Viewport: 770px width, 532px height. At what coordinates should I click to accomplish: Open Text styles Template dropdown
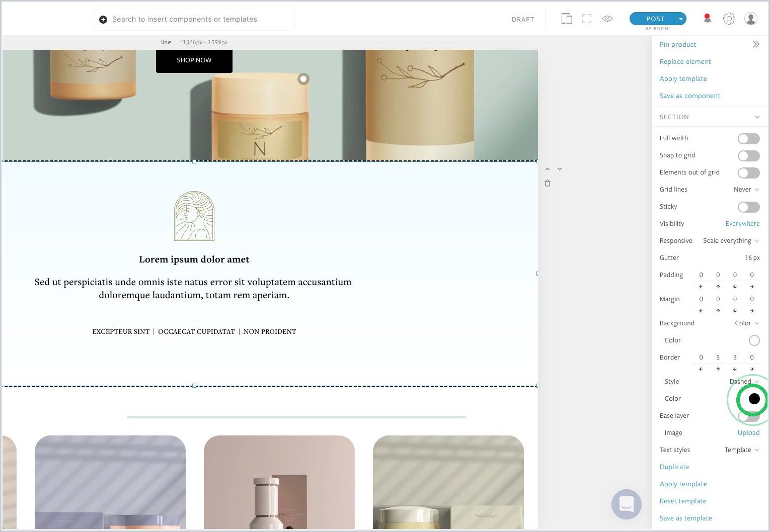click(x=742, y=450)
